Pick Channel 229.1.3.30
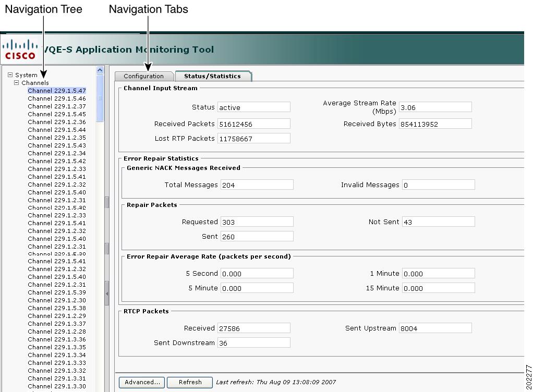The height and width of the screenshot is (392, 533). point(57,386)
